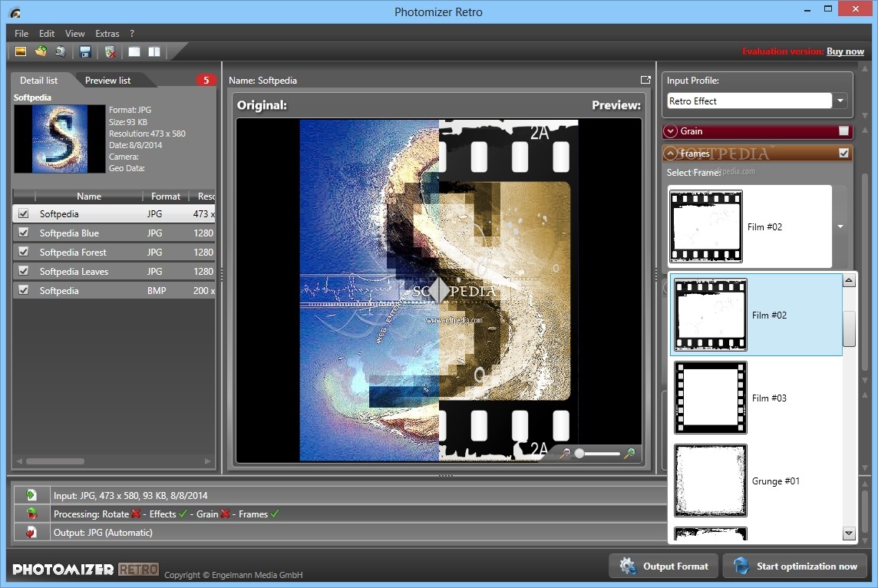Collapse the Frames section chevron

point(670,153)
